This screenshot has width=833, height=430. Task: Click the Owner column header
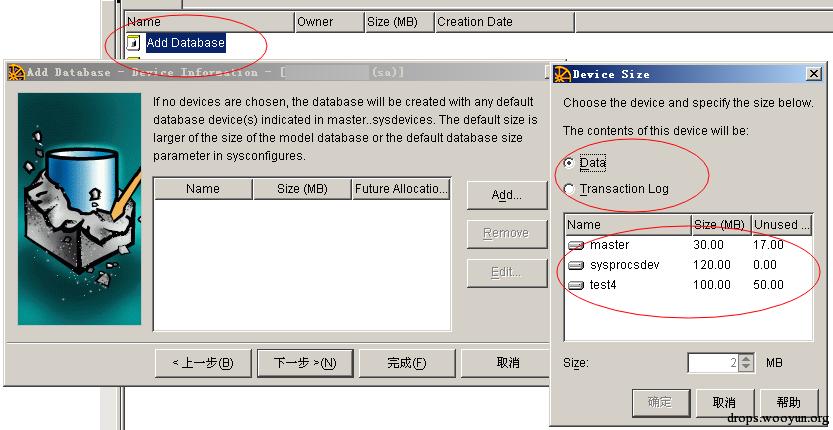[x=314, y=21]
